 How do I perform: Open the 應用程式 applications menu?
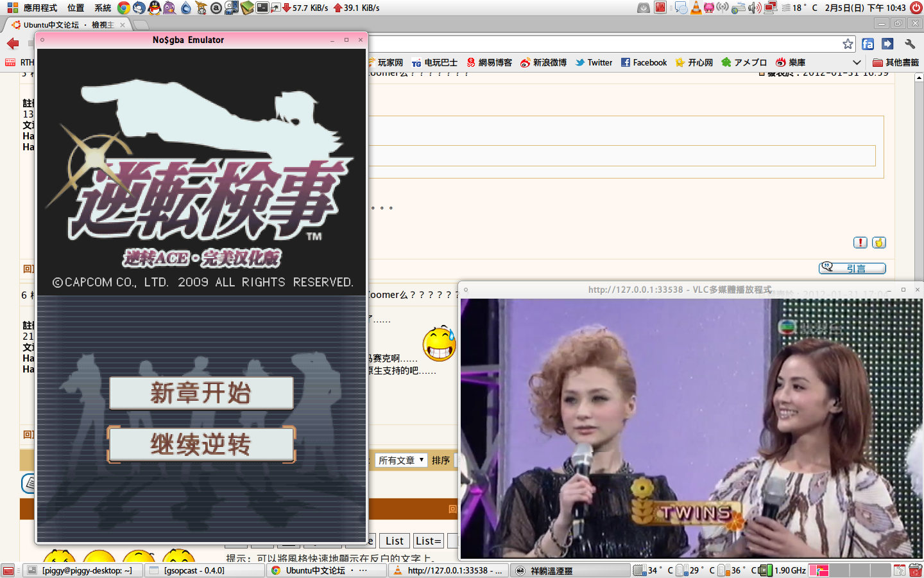click(x=33, y=8)
